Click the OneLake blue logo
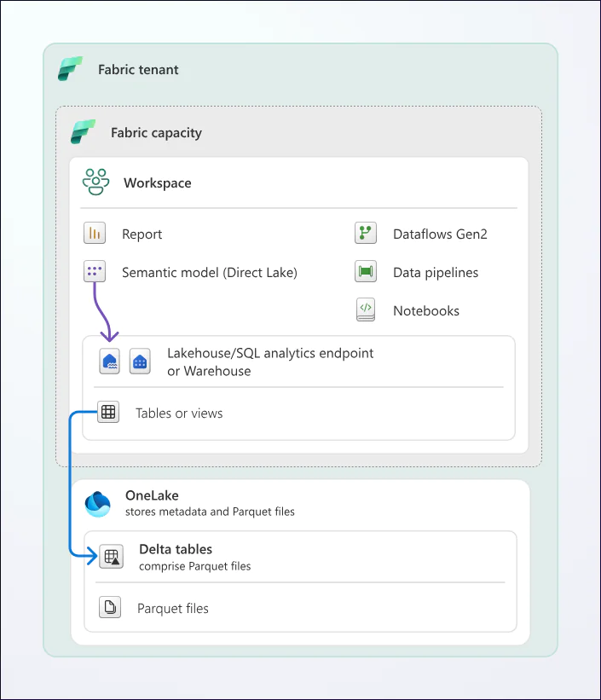The width and height of the screenshot is (601, 700). [x=98, y=503]
